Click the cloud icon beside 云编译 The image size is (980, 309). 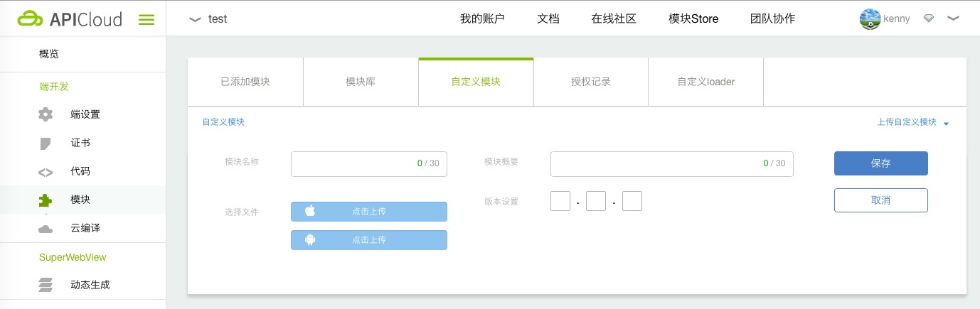click(46, 229)
